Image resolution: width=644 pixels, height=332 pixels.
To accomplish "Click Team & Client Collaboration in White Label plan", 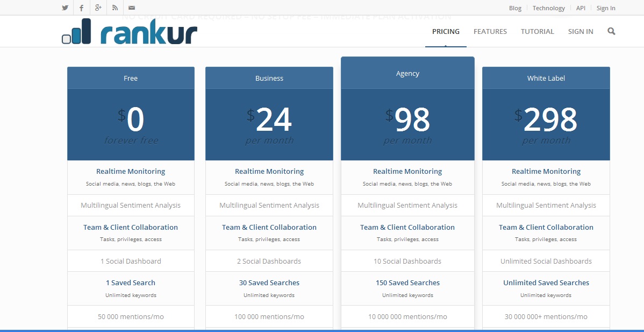I will 546,227.
